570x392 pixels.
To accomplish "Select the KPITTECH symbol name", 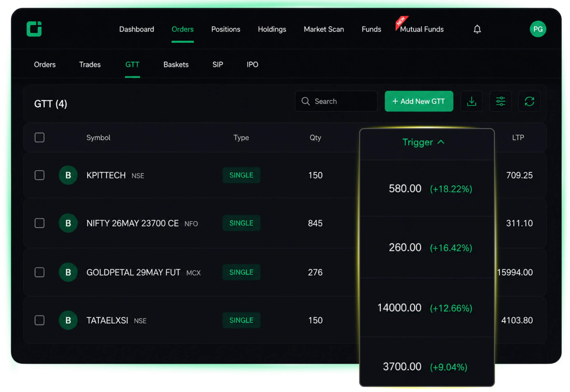I will [106, 175].
